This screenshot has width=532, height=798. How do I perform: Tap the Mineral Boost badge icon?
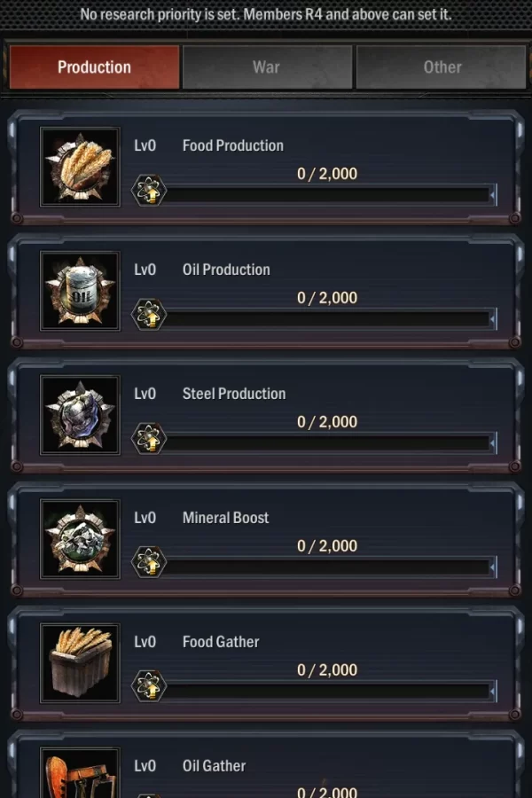pos(80,539)
